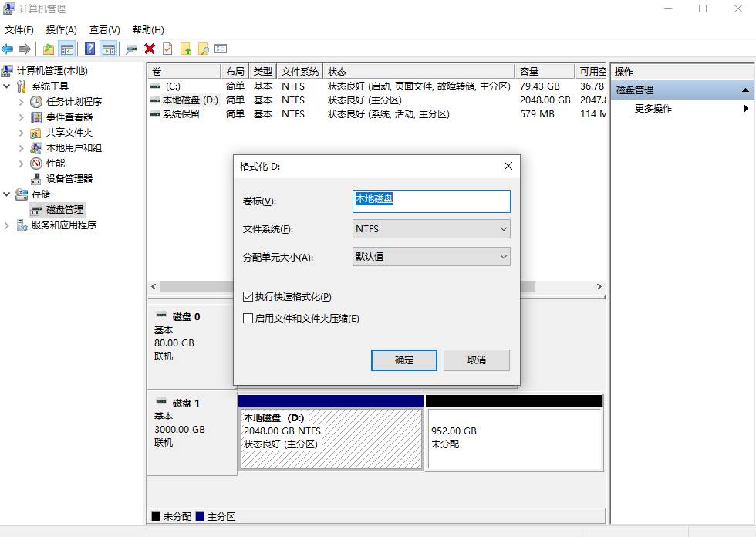Image resolution: width=756 pixels, height=537 pixels.
Task: Select 共享文件夹 in the tree
Action: tap(69, 132)
